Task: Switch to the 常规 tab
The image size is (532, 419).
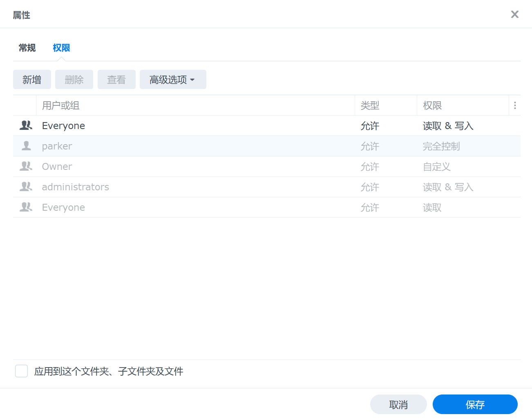Action: [27, 47]
